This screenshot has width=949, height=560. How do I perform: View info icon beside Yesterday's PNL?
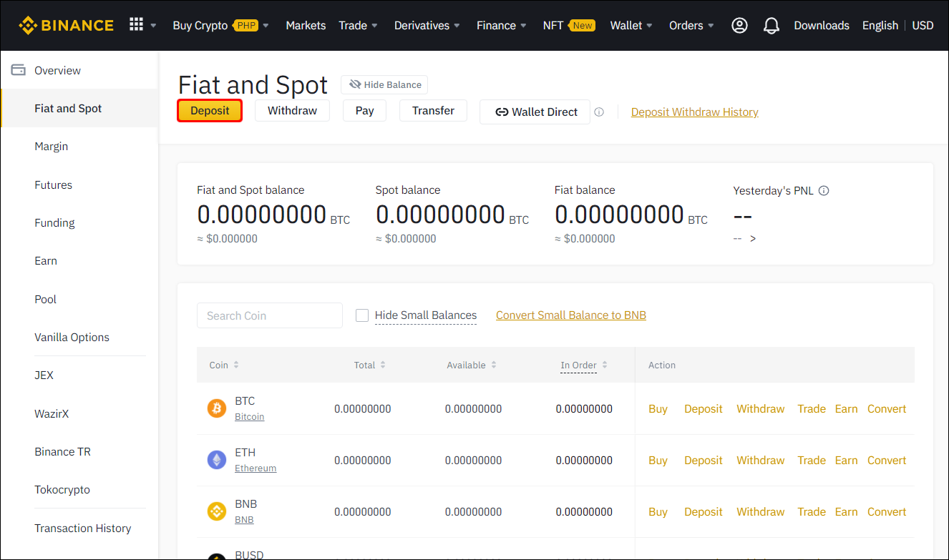coord(824,190)
